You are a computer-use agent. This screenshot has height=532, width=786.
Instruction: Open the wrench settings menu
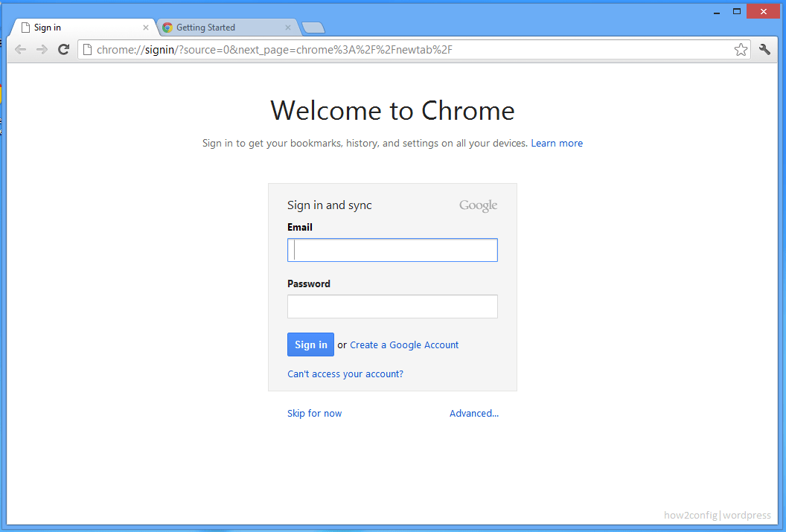click(764, 49)
